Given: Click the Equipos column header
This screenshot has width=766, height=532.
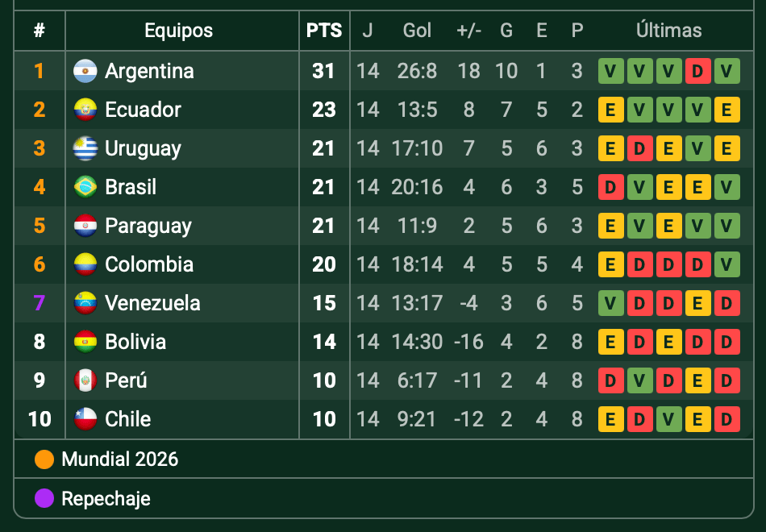Looking at the screenshot, I should [x=179, y=31].
